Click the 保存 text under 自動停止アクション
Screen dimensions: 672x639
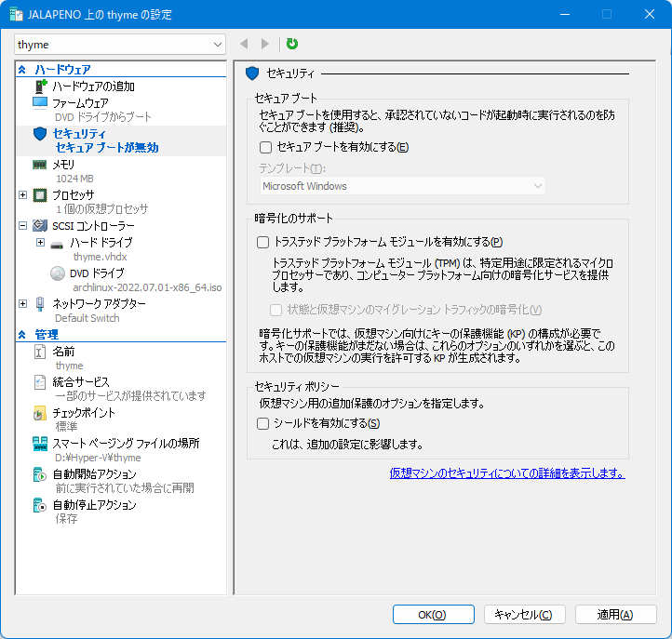(x=66, y=519)
